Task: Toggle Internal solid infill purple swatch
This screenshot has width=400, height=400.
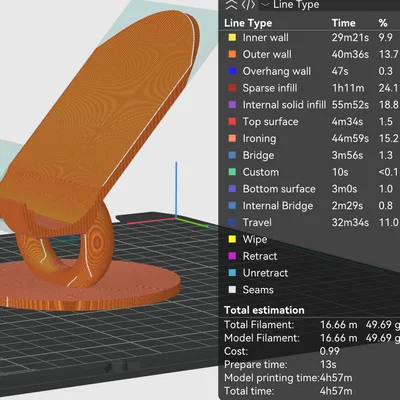Action: pyautogui.click(x=232, y=105)
